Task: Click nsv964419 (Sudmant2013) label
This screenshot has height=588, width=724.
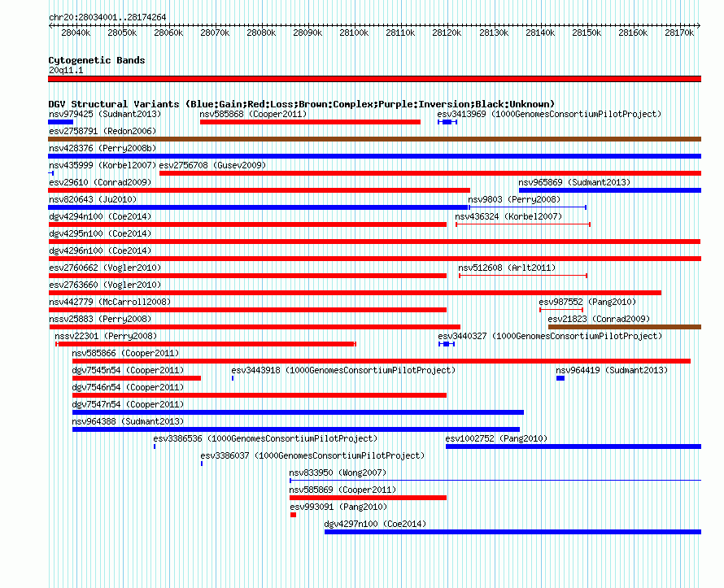Action: click(x=612, y=370)
